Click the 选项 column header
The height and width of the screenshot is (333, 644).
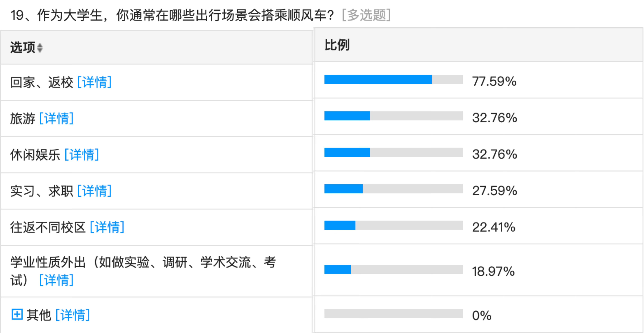click(22, 47)
